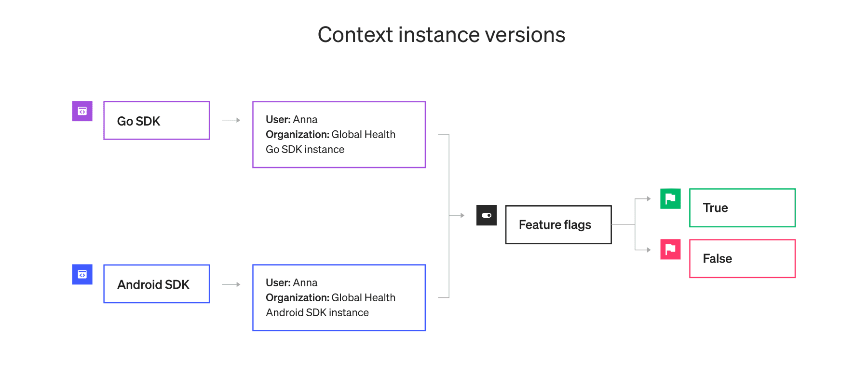Click the purple Go SDK code icon
The width and height of the screenshot is (868, 365).
point(82,111)
